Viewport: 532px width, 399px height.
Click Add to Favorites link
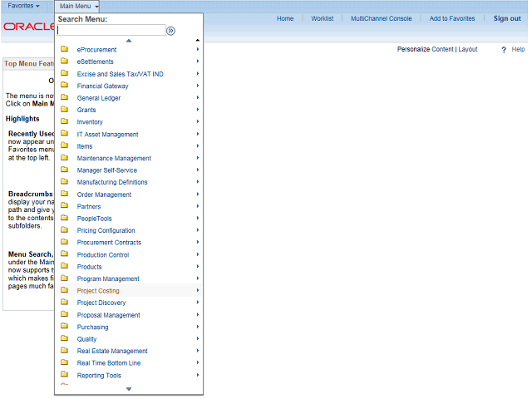click(x=452, y=18)
